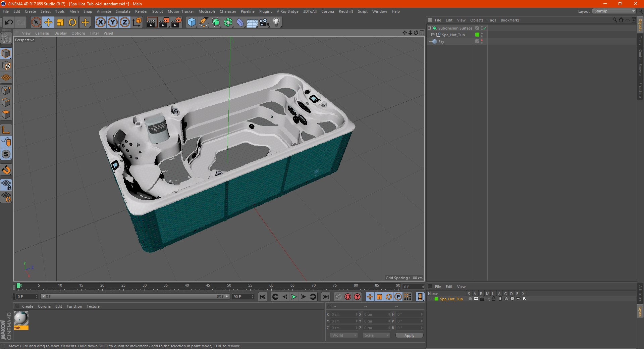Switch to Content Browser side tab

click(640, 63)
